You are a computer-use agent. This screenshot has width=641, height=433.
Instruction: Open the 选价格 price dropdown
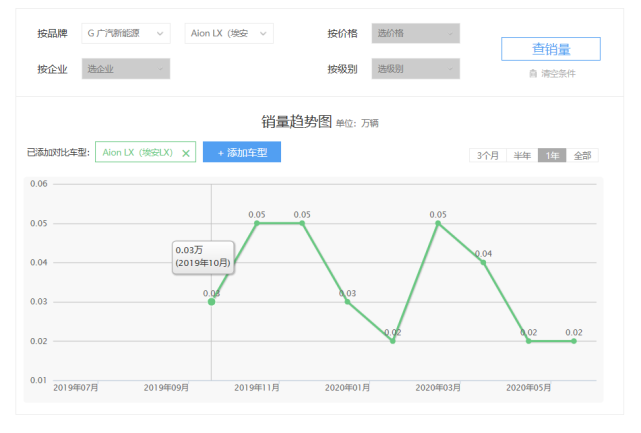415,34
